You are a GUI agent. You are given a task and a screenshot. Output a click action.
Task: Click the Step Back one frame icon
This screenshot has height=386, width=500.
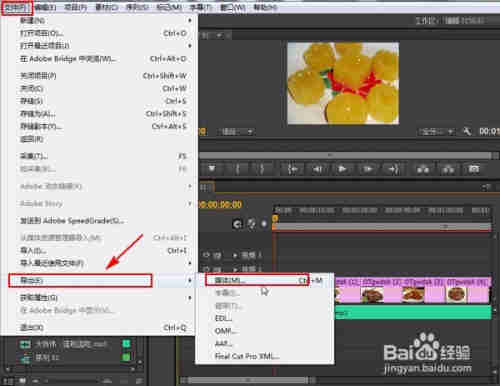pos(317,169)
